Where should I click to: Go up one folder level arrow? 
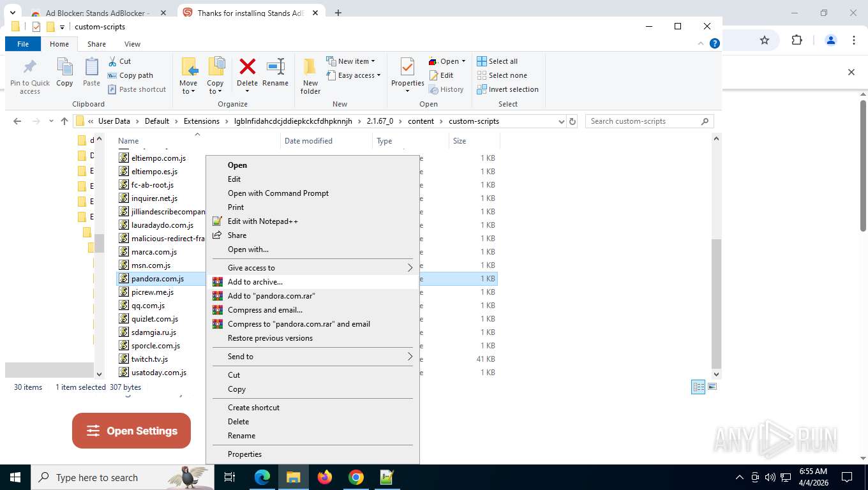tap(64, 121)
